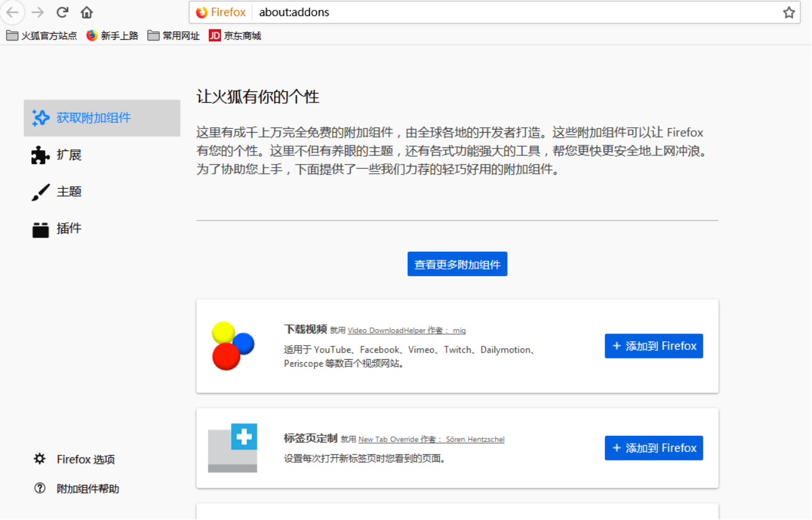This screenshot has height=520, width=812.
Task: Click the New Tab Override plus icon
Action: [233, 448]
